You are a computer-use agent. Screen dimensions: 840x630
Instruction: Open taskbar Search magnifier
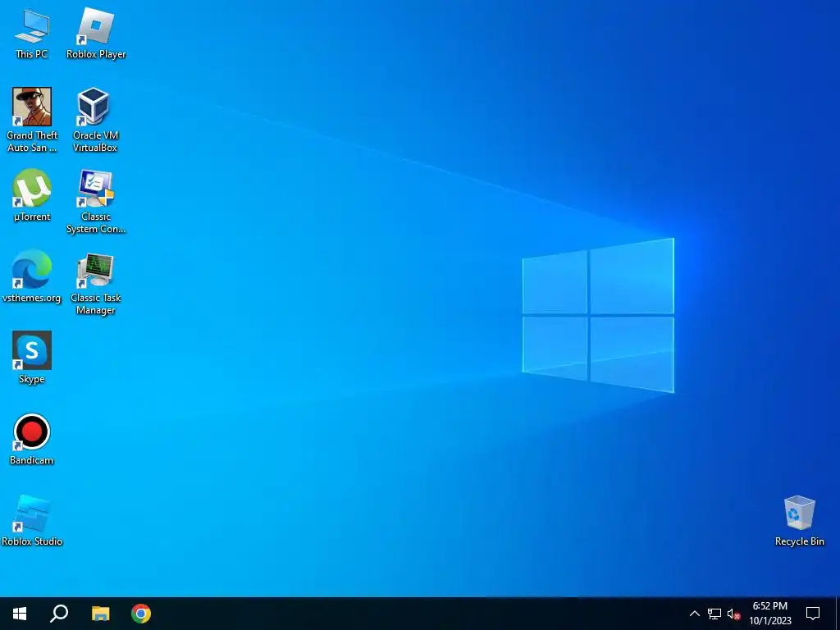59,614
